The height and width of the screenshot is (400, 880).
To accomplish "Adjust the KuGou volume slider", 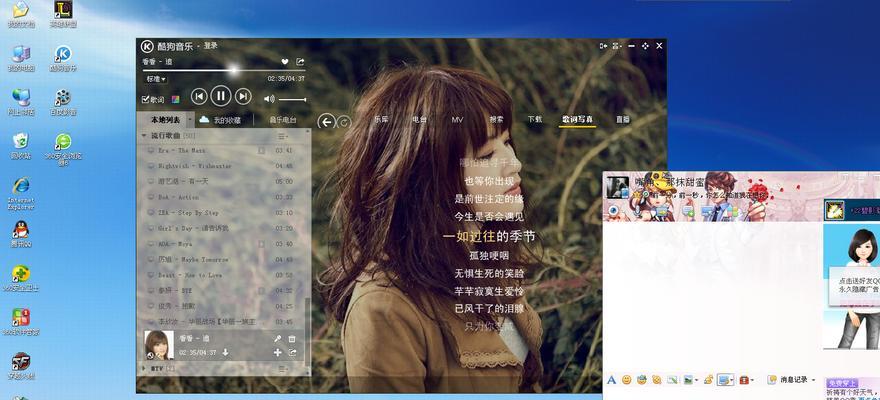I will (x=292, y=99).
